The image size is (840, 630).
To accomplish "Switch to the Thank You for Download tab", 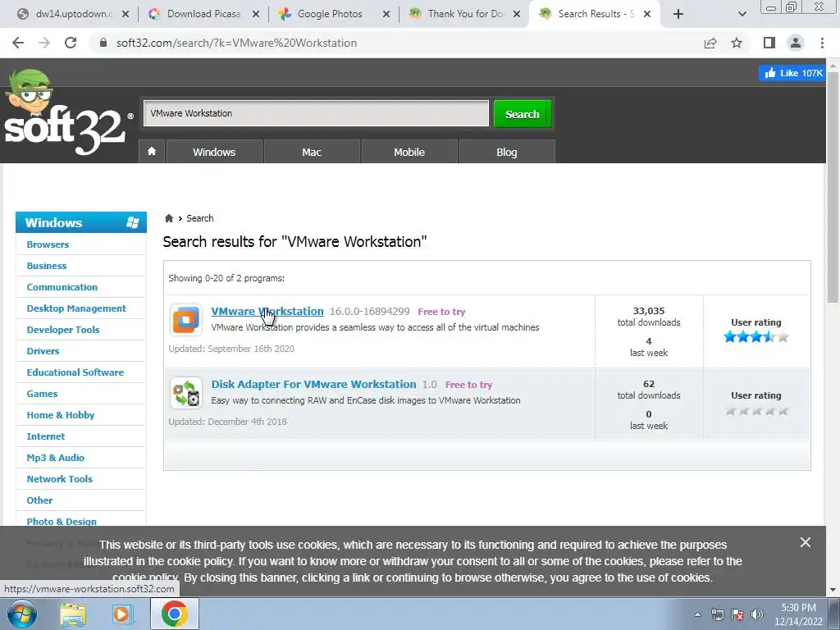I will 465,14.
